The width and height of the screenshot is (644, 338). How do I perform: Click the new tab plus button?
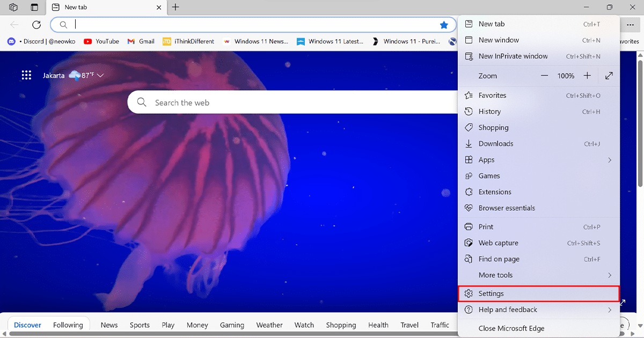click(x=175, y=8)
